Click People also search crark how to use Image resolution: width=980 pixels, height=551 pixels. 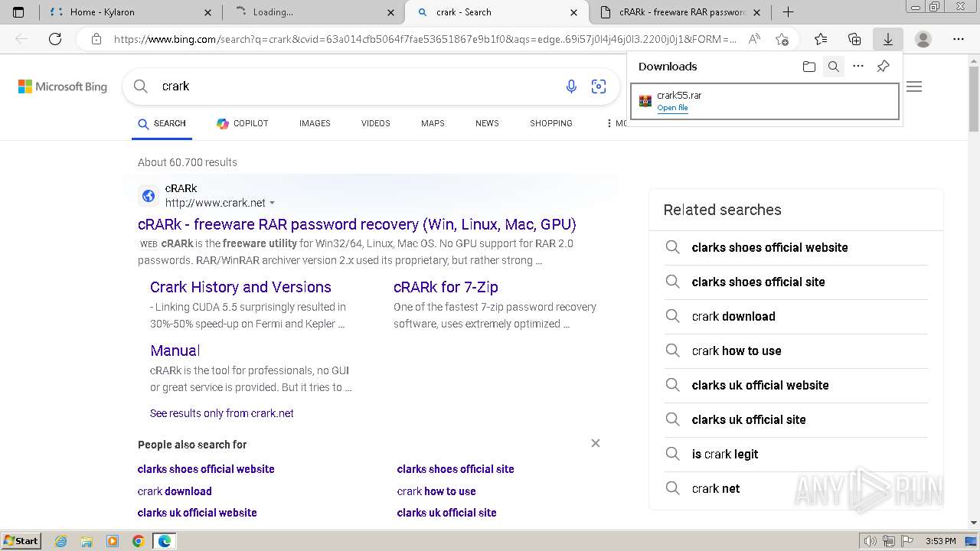pyautogui.click(x=436, y=491)
